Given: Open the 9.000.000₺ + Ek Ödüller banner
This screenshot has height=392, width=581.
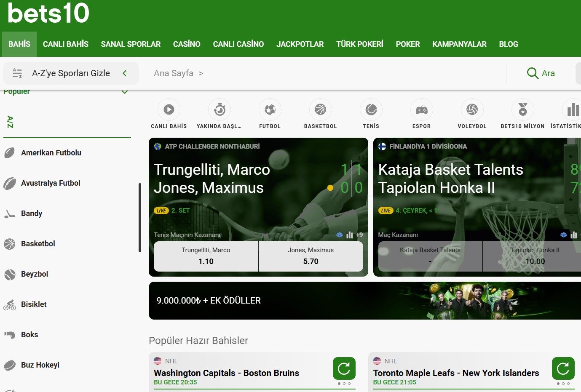Looking at the screenshot, I should 365,301.
